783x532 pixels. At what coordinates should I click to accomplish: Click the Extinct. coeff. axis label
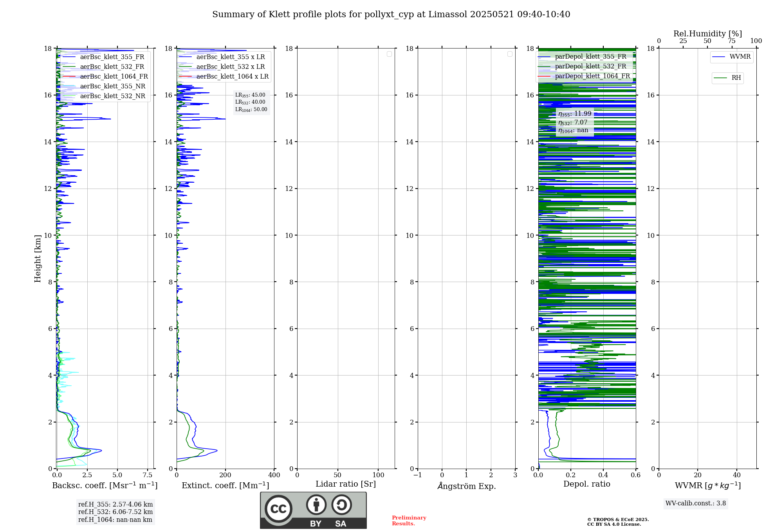tap(226, 485)
